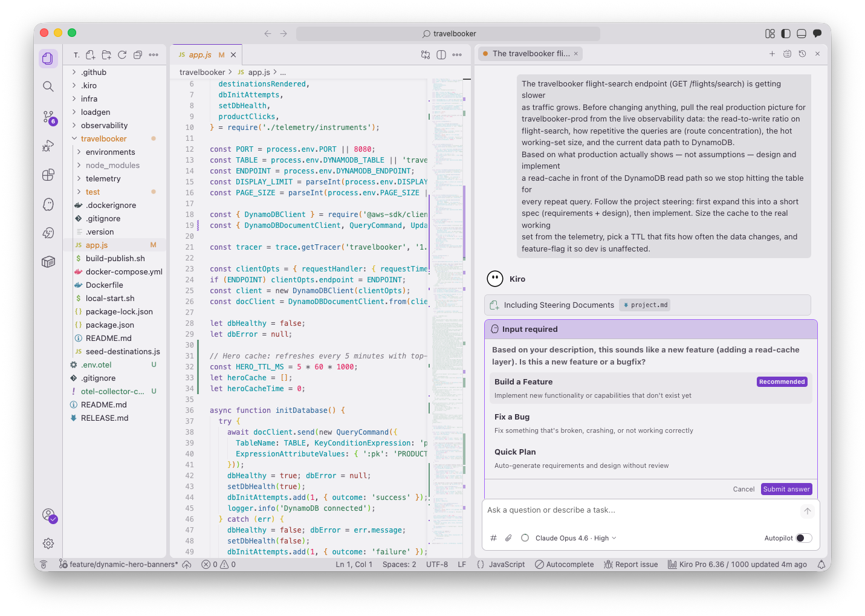This screenshot has width=865, height=616.
Task: Open notifications bell in status bar
Action: (821, 565)
